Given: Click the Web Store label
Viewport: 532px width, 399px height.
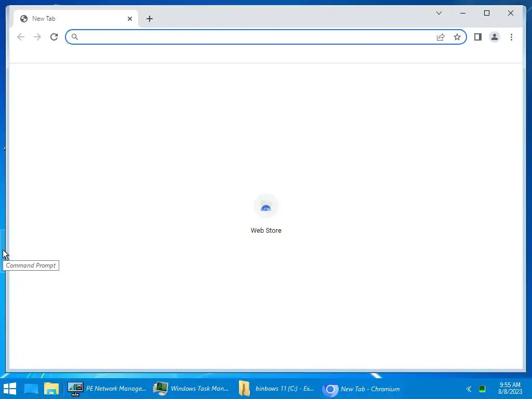Looking at the screenshot, I should click(266, 230).
